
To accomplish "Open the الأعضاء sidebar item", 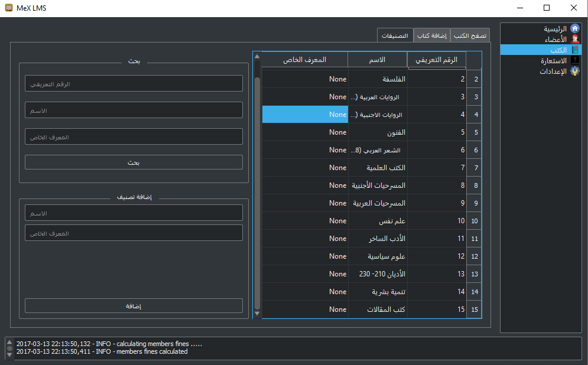I will [x=541, y=39].
